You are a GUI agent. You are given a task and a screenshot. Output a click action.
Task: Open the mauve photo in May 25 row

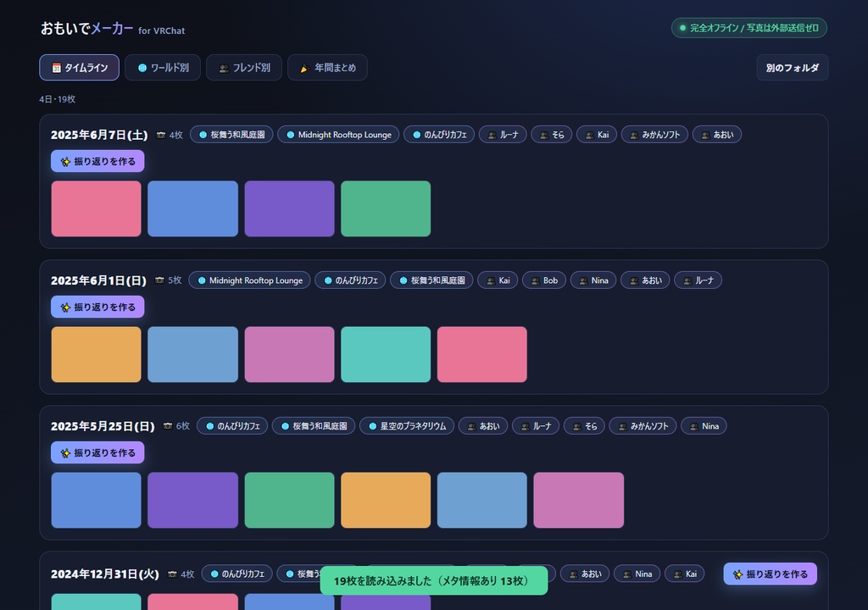coord(578,500)
